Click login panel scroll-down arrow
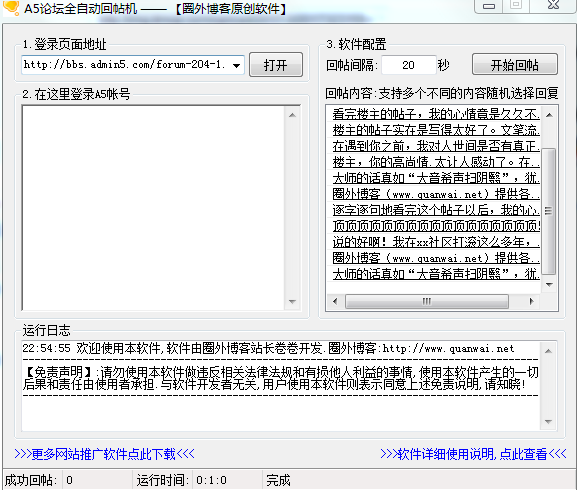This screenshot has height=490, width=577. [x=292, y=302]
